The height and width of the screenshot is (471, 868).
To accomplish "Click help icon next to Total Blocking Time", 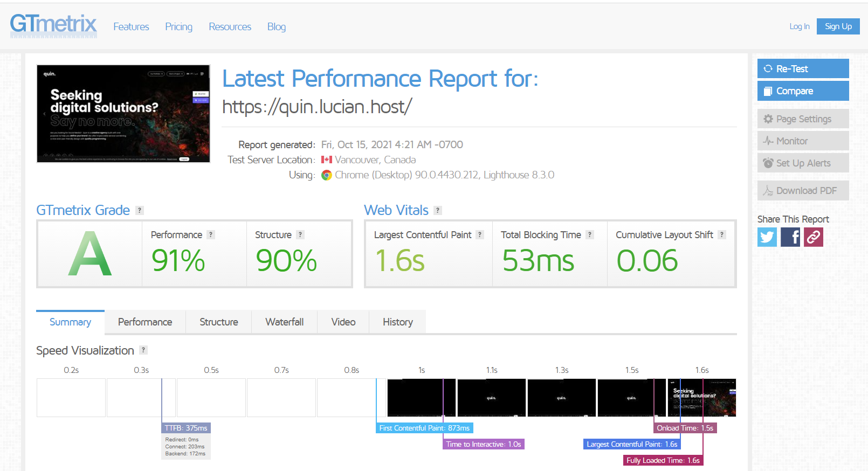I will click(x=590, y=235).
